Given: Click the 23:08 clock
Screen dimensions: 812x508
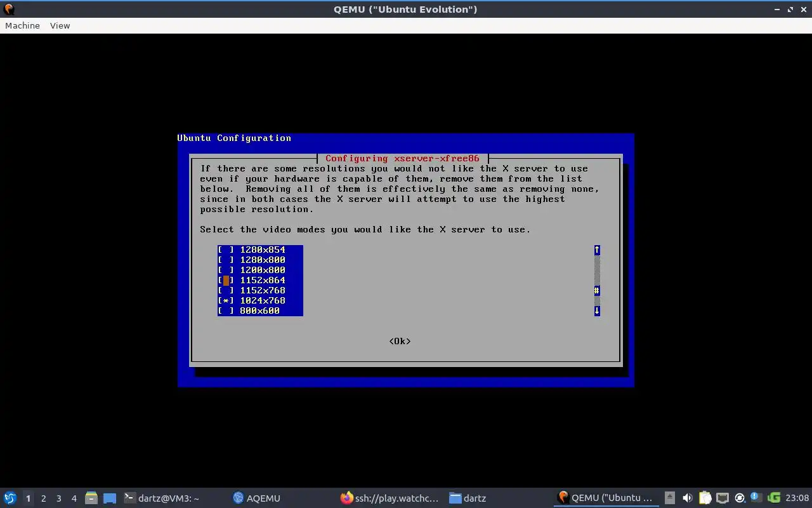Looking at the screenshot, I should point(797,498).
